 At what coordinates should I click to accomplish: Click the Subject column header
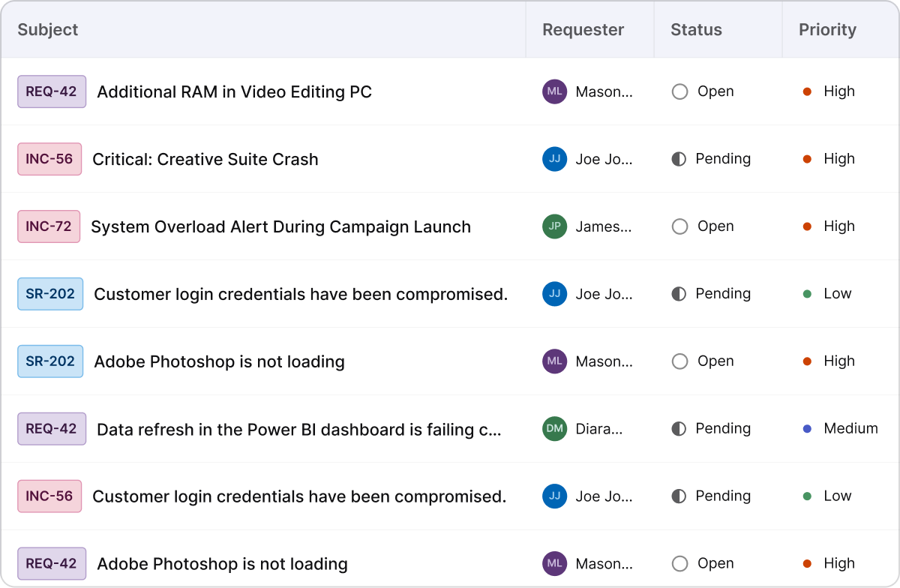[48, 30]
